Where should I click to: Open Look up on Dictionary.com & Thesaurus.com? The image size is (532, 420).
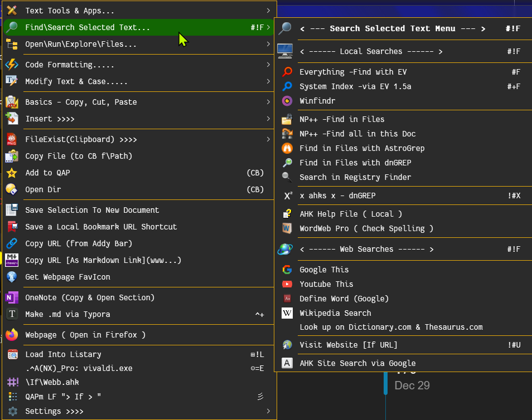coord(391,328)
